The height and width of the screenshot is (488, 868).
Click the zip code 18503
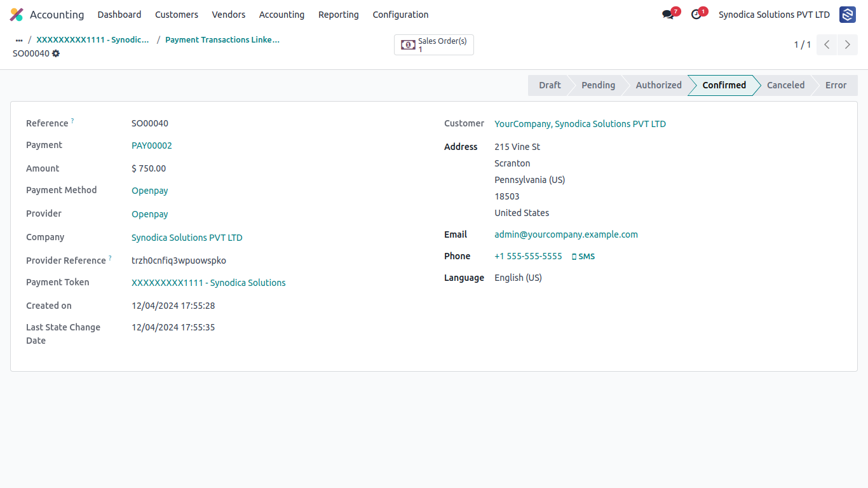507,196
